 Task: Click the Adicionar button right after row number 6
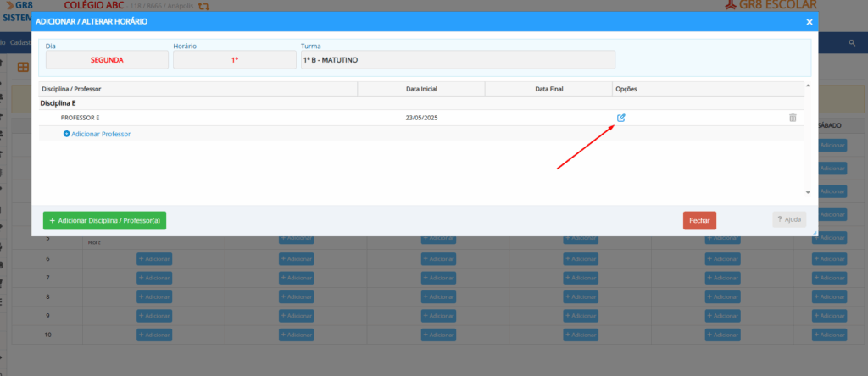click(154, 259)
